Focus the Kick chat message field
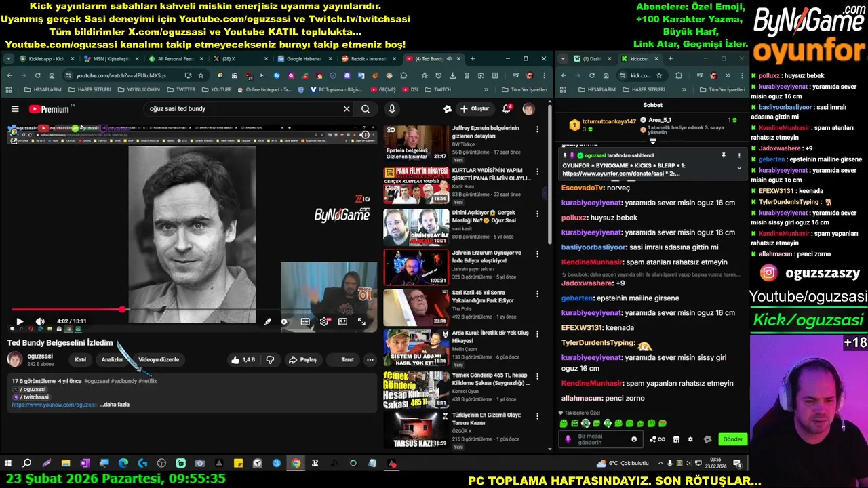The width and height of the screenshot is (868, 488). pyautogui.click(x=602, y=439)
